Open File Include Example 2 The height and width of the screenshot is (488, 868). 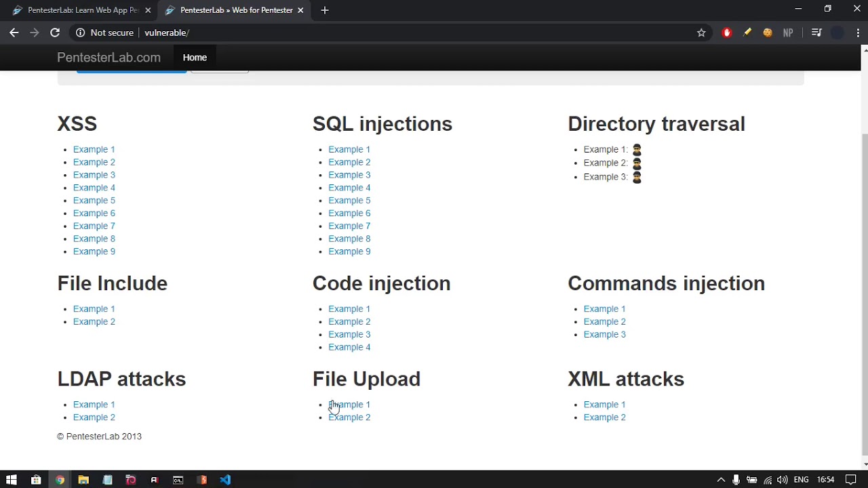(x=94, y=321)
